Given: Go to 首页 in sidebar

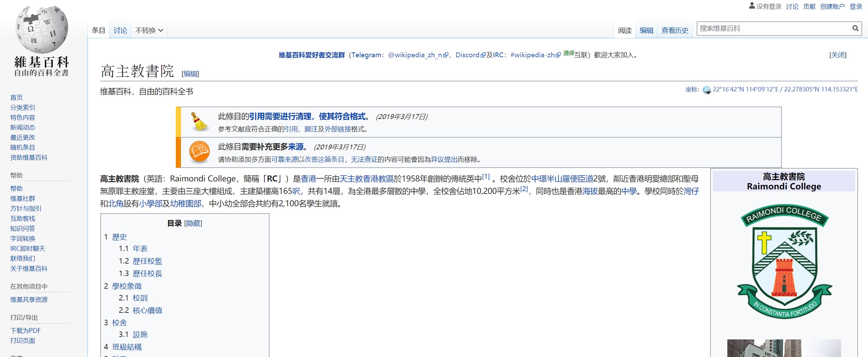Looking at the screenshot, I should (x=17, y=98).
